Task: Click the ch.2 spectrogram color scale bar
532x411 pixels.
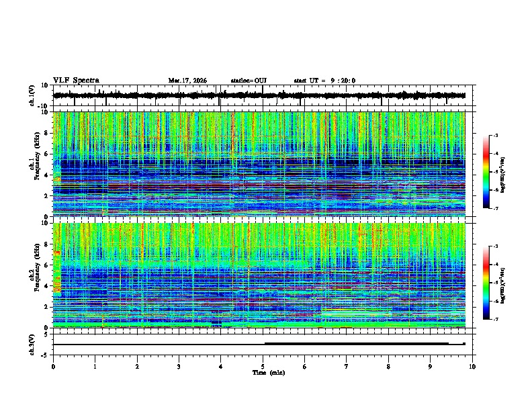Action: coord(486,283)
